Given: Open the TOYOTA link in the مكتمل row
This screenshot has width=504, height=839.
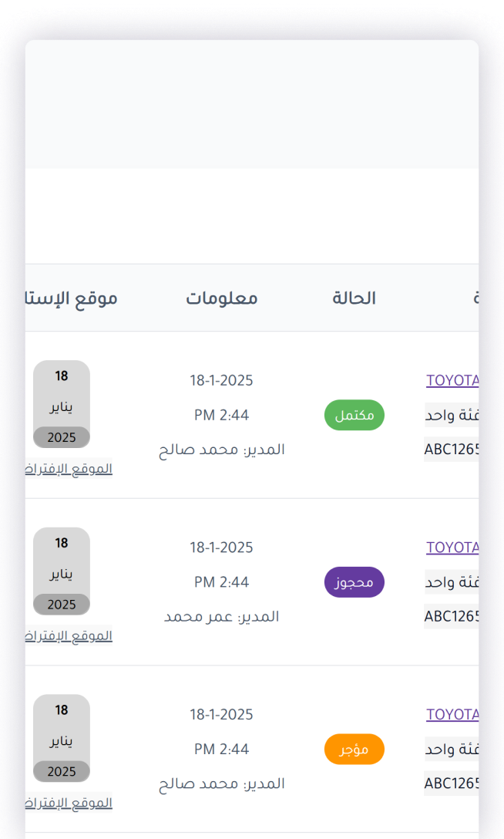Looking at the screenshot, I should pyautogui.click(x=453, y=380).
